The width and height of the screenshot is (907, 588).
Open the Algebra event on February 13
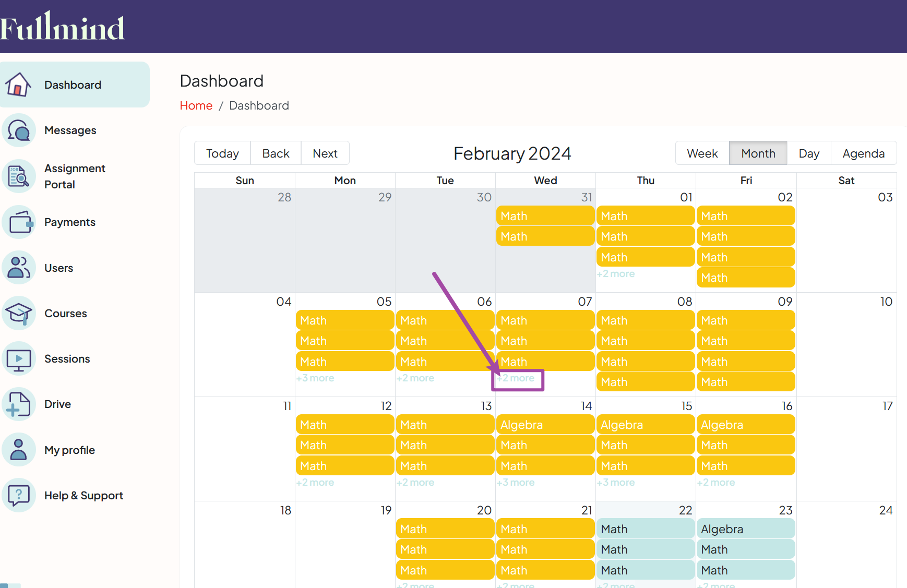coord(545,424)
